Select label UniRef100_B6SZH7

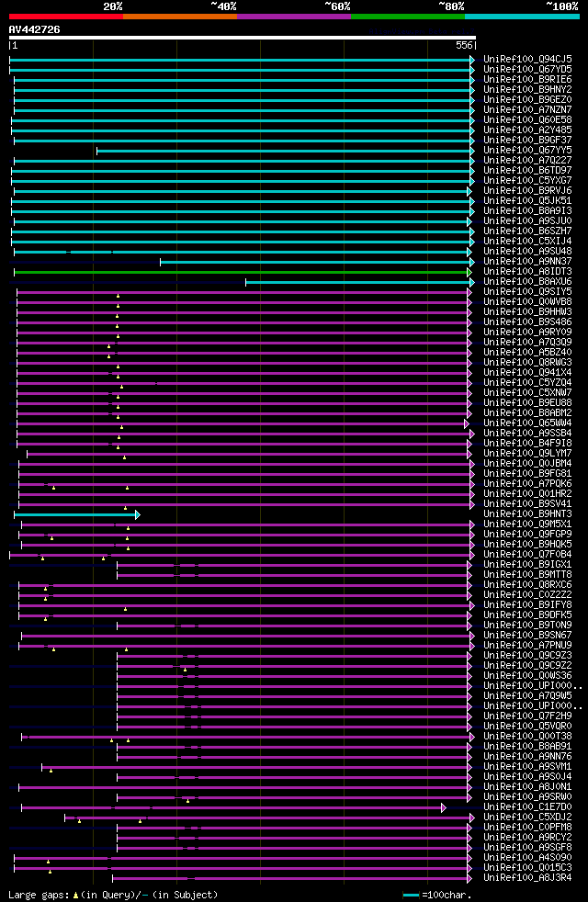pyautogui.click(x=527, y=231)
